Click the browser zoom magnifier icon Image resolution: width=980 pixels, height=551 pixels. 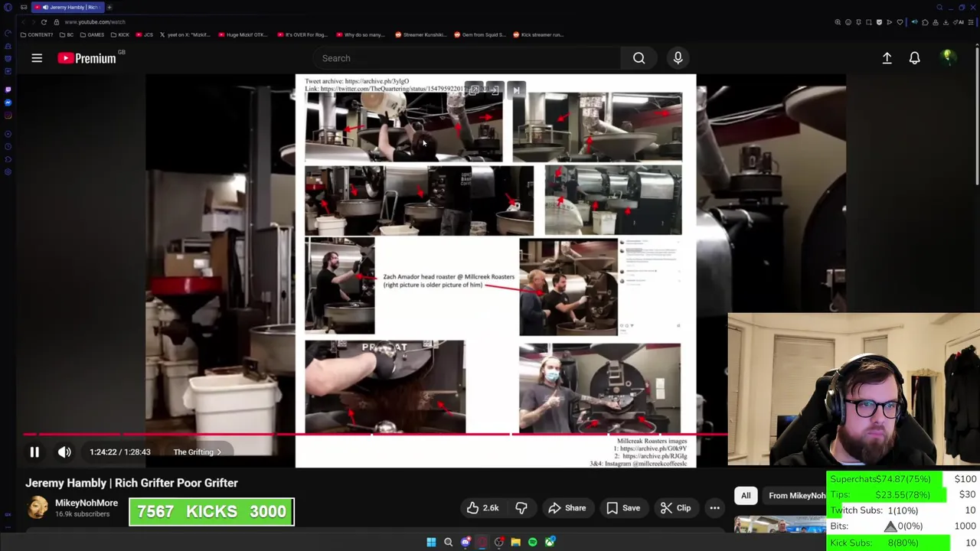[838, 22]
